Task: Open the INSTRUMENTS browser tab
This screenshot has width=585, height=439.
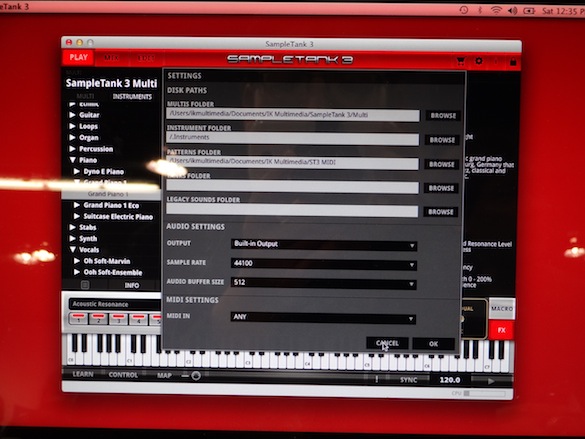Action: [132, 97]
